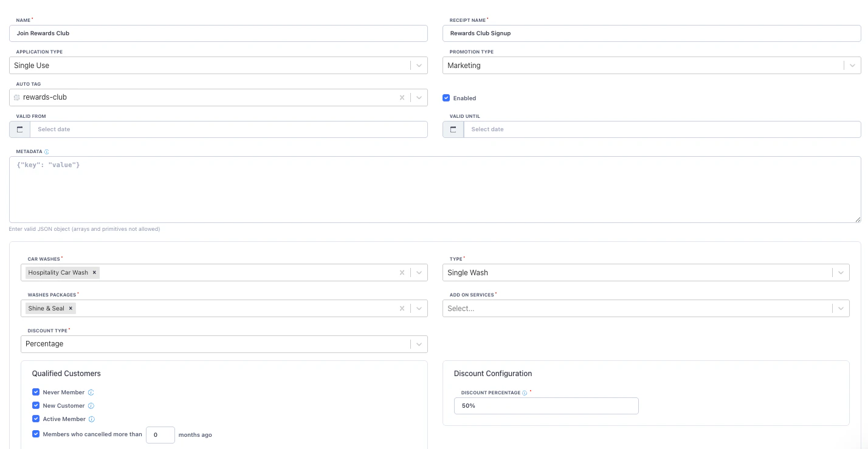Remove the Hospitality Car Wash chip
The image size is (868, 449).
[94, 273]
